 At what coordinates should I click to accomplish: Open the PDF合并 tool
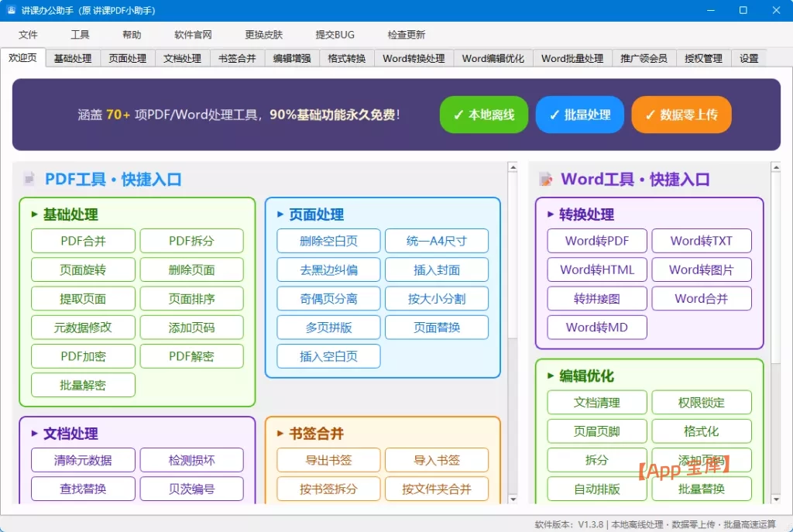[83, 241]
